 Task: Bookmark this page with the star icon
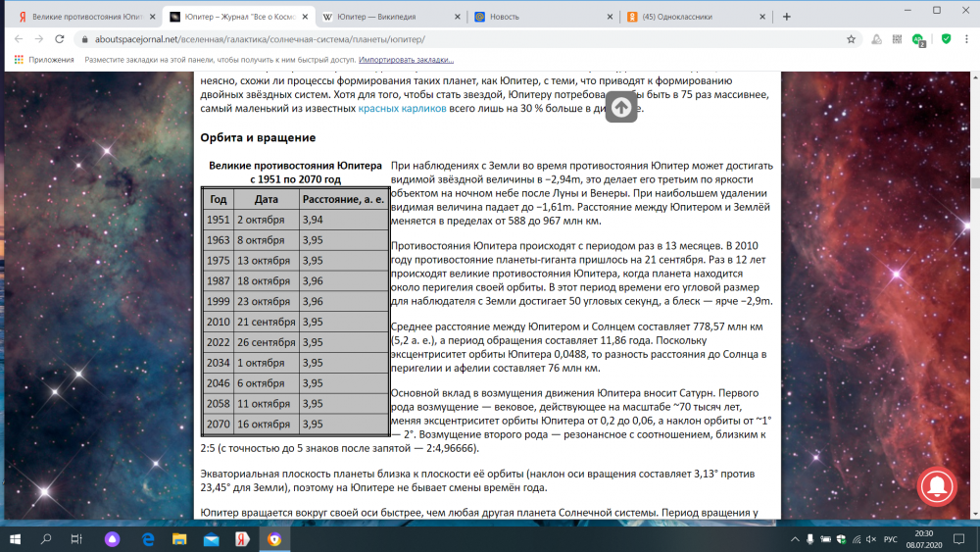coord(851,39)
